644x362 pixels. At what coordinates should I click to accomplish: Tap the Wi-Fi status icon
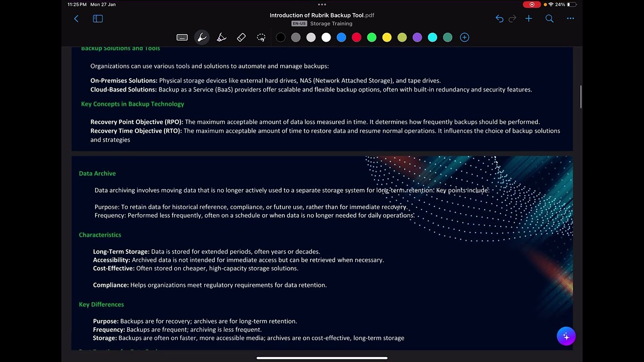551,5
